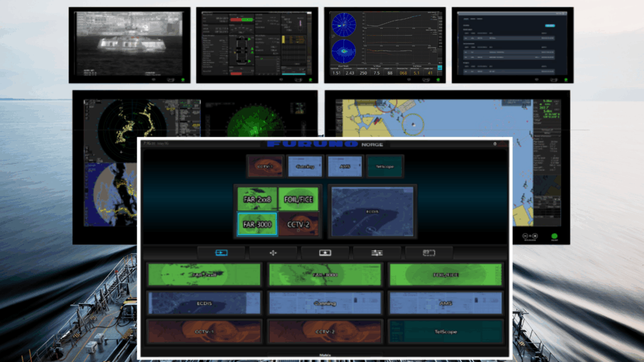Choose the Conning source in bottom grid
Viewport: 644px width, 362px height.
pyautogui.click(x=325, y=303)
